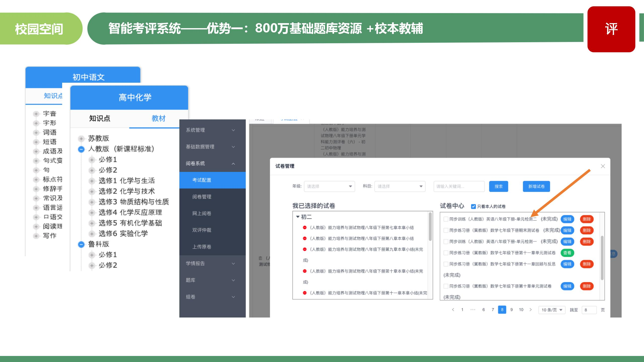Image resolution: width=644 pixels, height=362 pixels.
Task: Expand 字音 plus icon in 初中语文
Action: pos(36,114)
